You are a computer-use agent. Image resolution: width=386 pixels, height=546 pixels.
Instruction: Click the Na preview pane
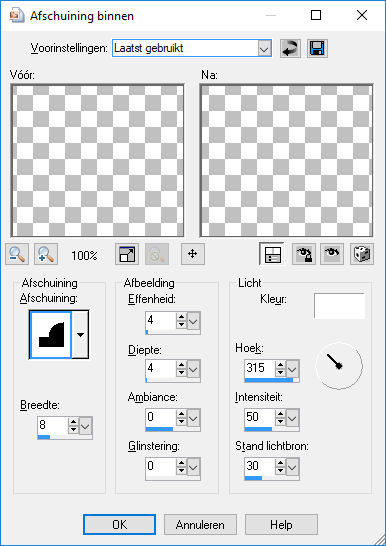point(286,161)
